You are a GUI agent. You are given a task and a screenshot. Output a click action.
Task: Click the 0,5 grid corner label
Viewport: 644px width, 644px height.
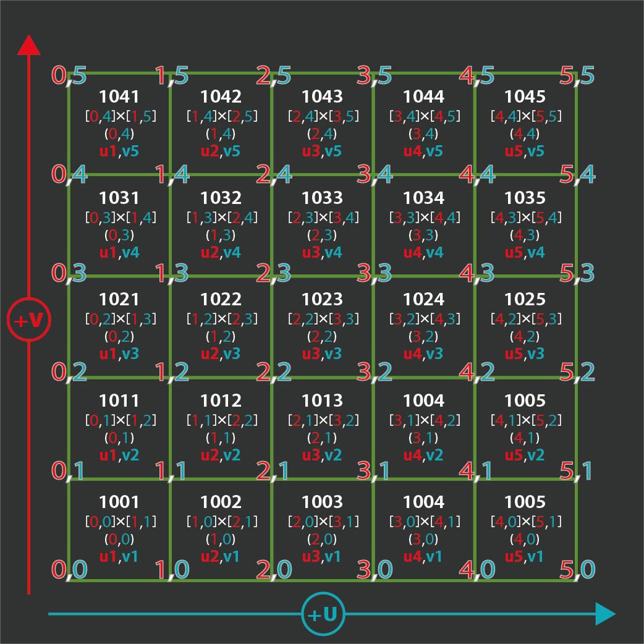point(68,76)
